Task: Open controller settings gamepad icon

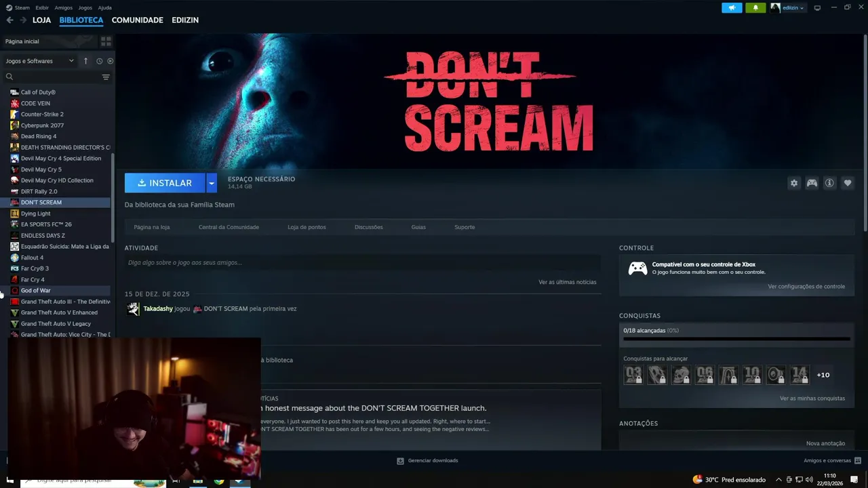Action: click(812, 183)
